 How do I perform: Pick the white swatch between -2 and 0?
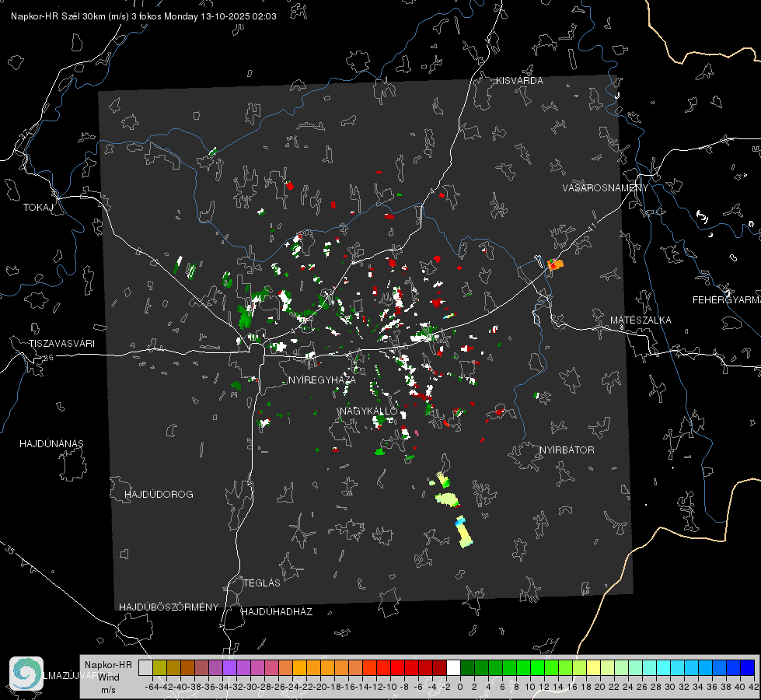[453, 667]
